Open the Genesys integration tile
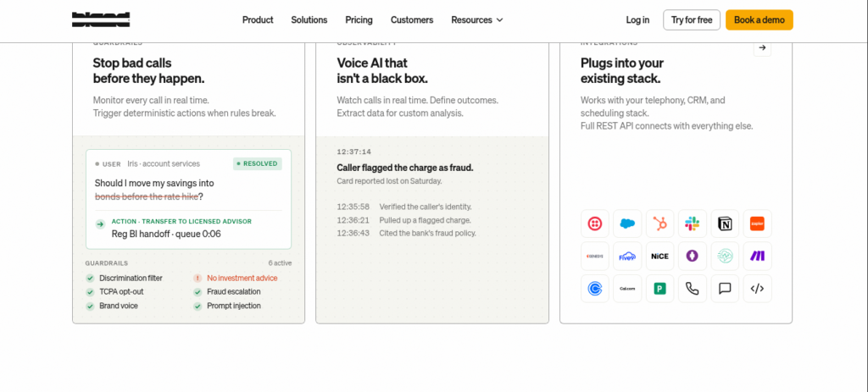This screenshot has height=392, width=868. click(x=595, y=256)
